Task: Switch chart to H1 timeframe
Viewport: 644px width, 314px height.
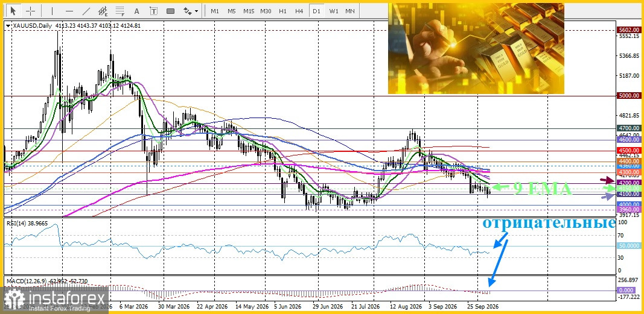Action: pos(282,11)
